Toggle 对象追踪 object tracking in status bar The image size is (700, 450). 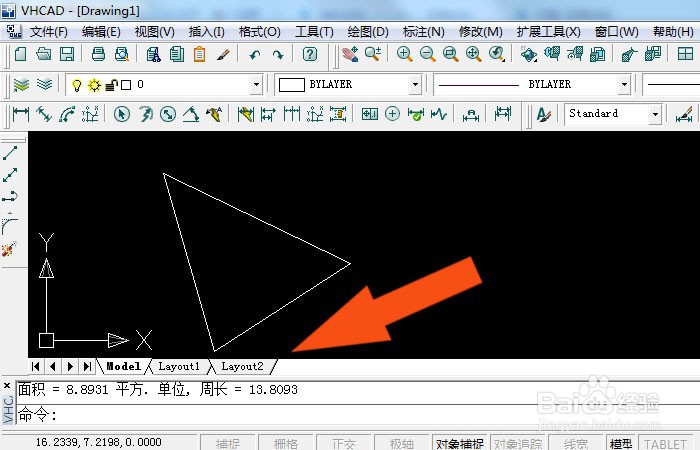click(518, 443)
